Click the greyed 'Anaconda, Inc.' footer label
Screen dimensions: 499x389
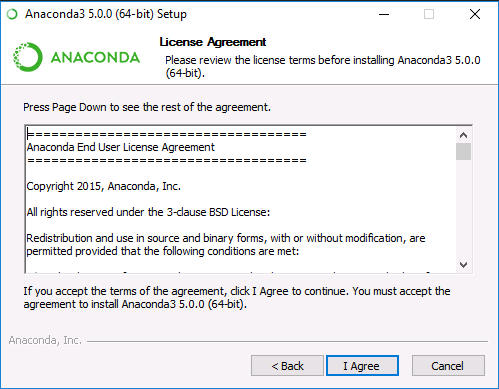click(45, 340)
